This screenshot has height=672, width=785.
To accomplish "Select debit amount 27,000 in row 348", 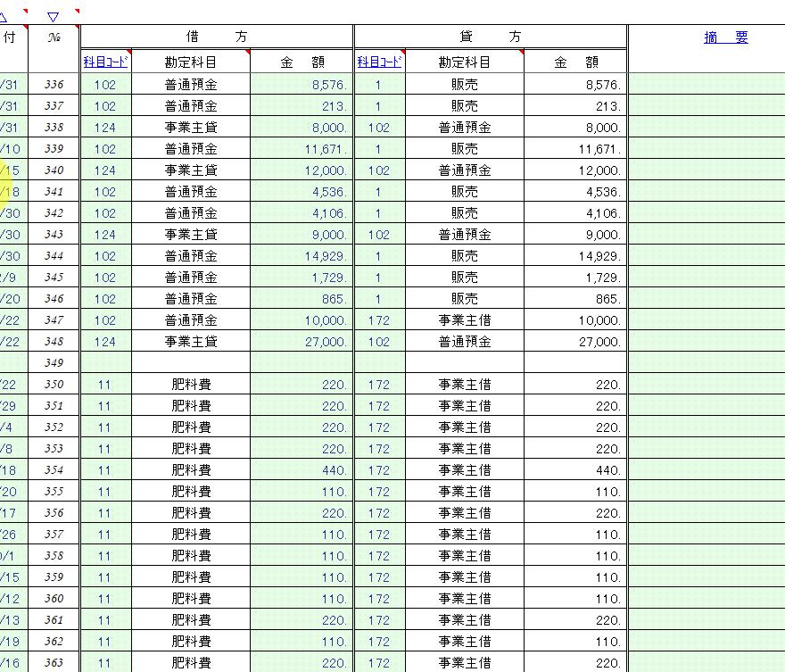I will 302,342.
